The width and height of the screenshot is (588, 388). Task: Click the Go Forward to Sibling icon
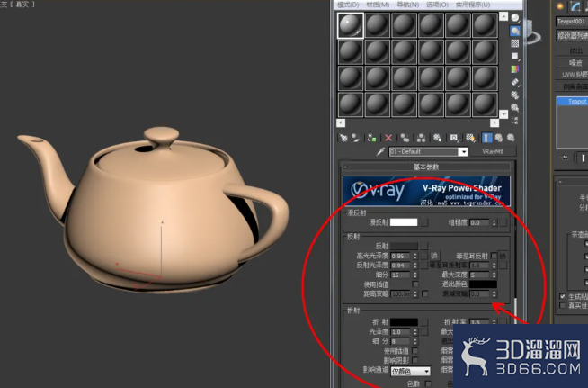click(511, 138)
